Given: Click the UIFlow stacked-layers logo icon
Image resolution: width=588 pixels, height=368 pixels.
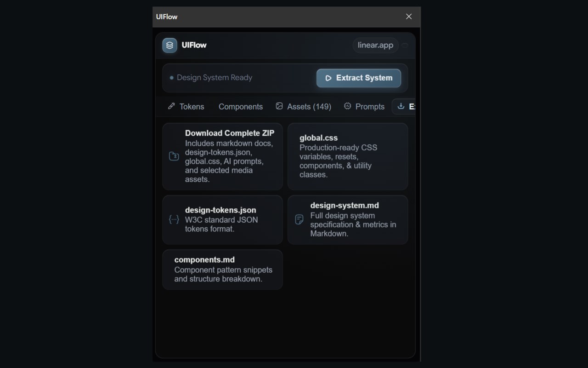Looking at the screenshot, I should click(x=170, y=45).
